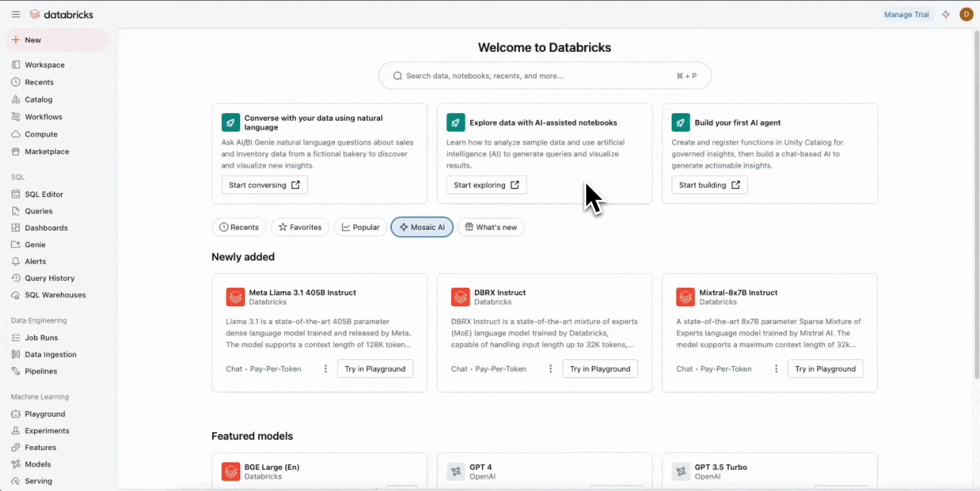Open Playground under Machine Learning
The image size is (980, 491).
pos(45,414)
